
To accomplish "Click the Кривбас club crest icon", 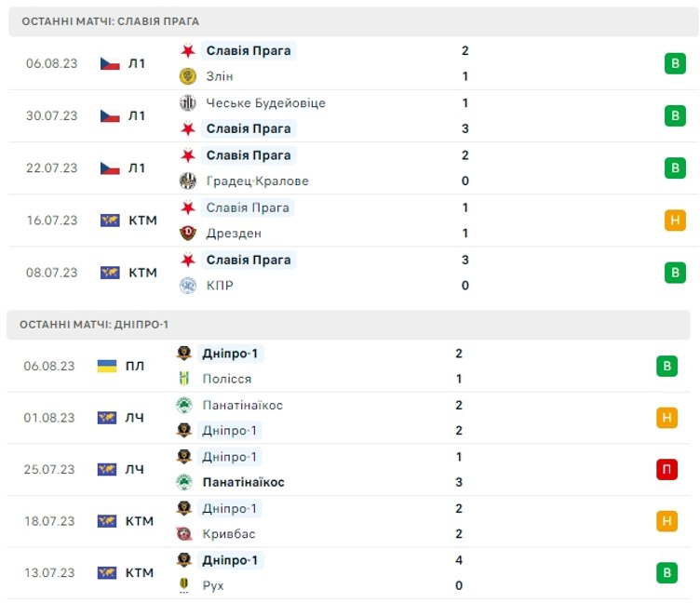I will [x=184, y=534].
